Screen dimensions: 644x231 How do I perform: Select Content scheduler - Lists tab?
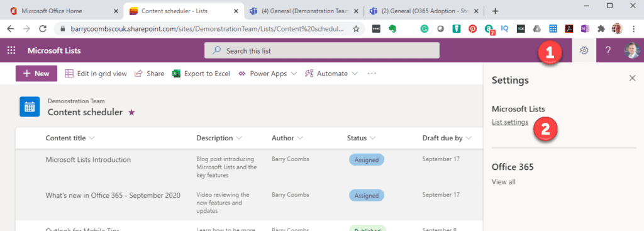[185, 11]
